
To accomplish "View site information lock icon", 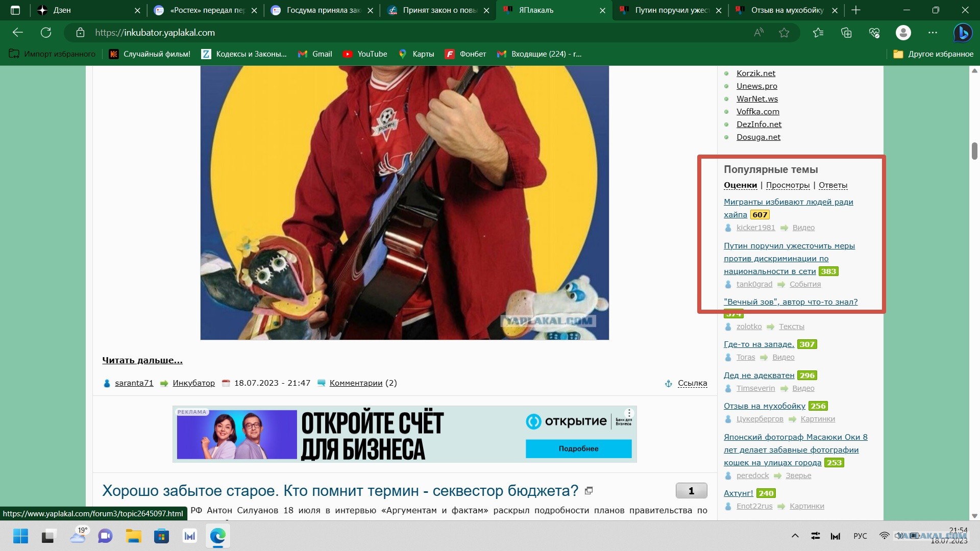I will (80, 33).
